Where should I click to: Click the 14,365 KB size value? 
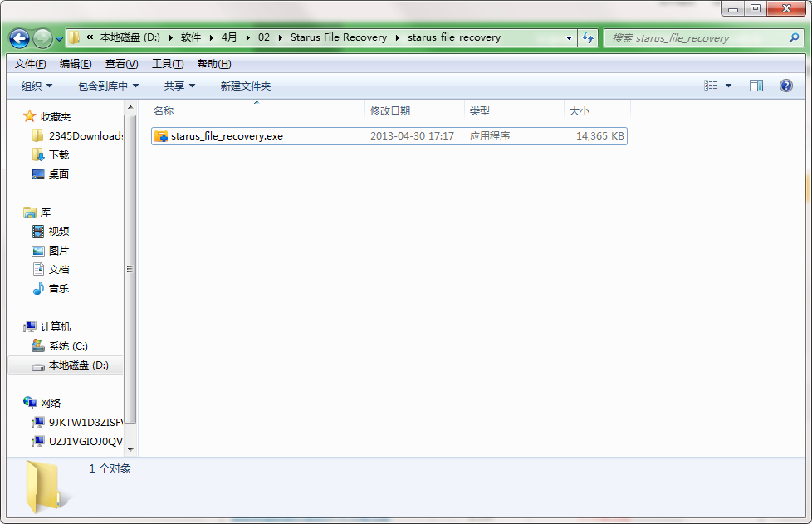[599, 136]
